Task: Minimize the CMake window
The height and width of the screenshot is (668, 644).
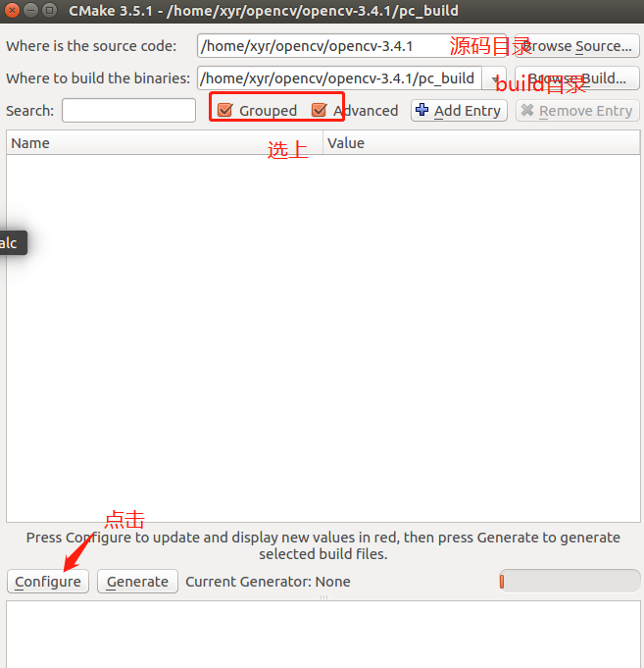Action: click(30, 10)
